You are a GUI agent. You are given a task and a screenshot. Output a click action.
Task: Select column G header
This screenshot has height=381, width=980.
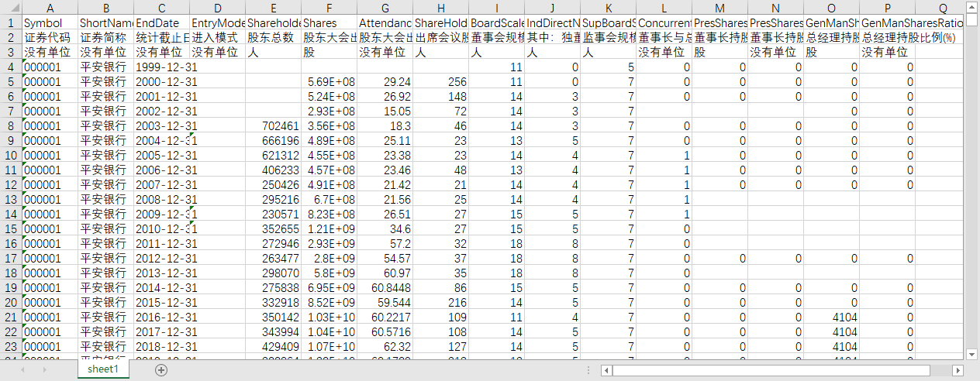pos(385,8)
